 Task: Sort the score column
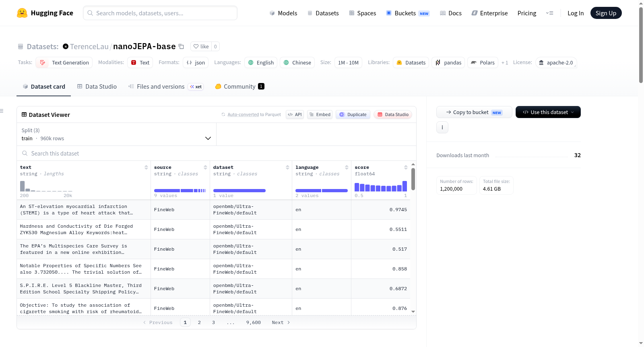406,167
